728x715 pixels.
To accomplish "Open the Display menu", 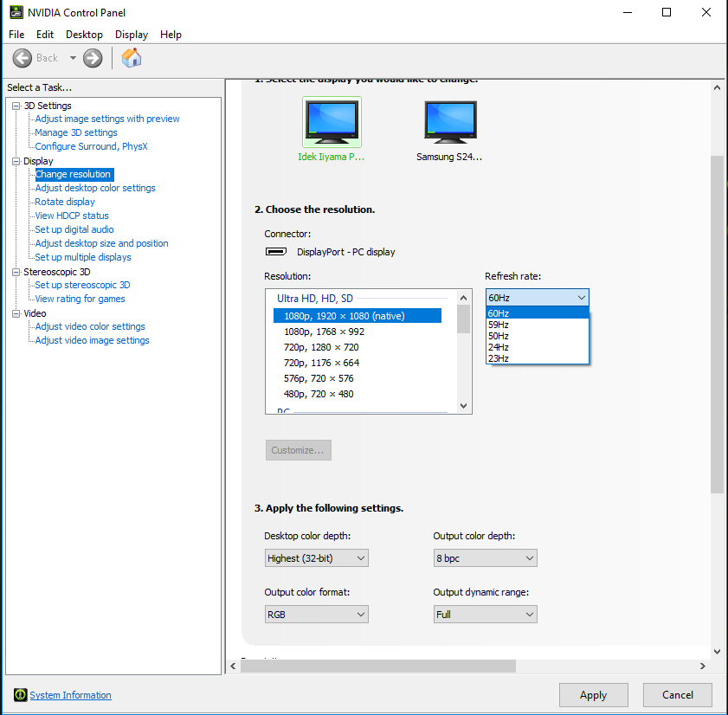I will point(132,35).
